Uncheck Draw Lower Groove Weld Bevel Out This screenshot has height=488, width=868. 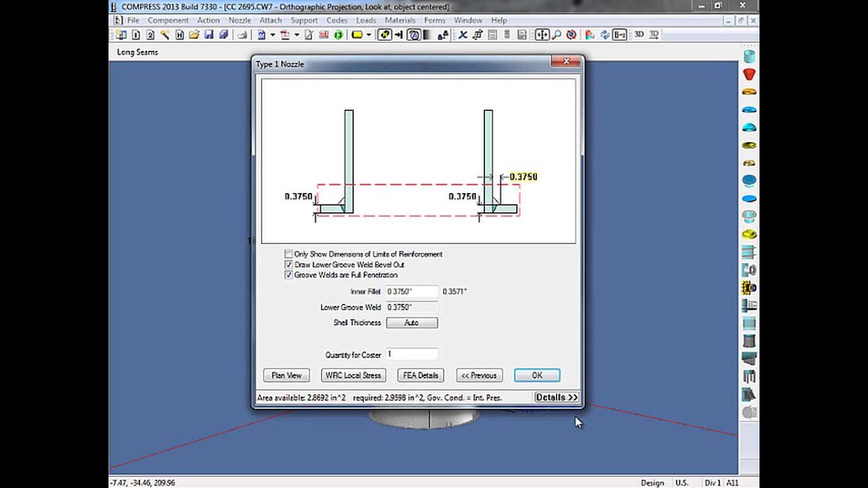289,264
